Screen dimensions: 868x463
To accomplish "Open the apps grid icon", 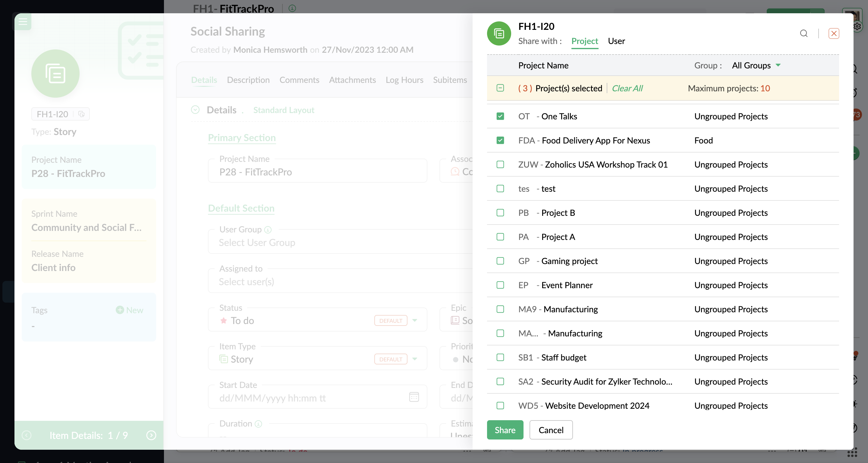I will click(852, 452).
